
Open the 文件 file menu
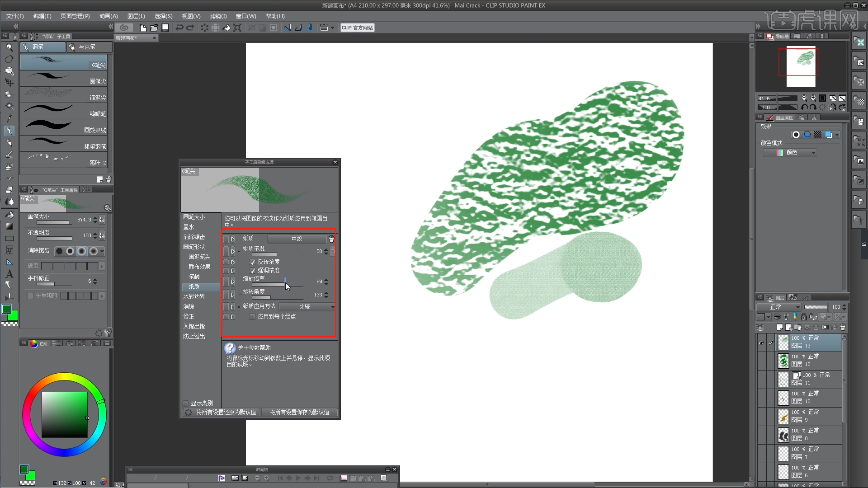click(x=14, y=16)
